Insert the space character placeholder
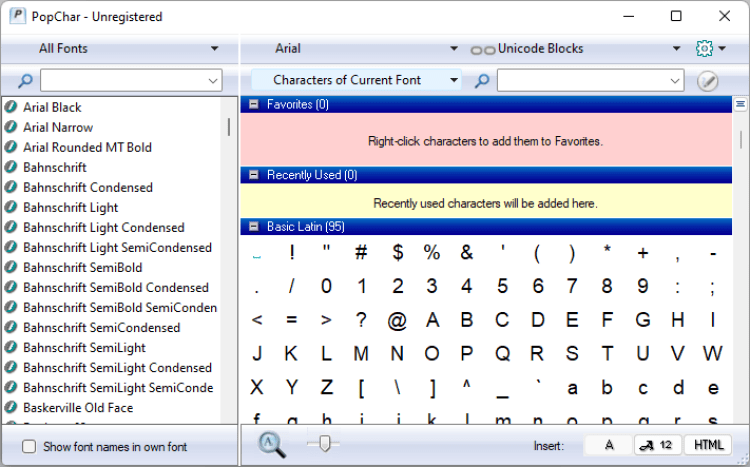750x467 pixels. (257, 256)
